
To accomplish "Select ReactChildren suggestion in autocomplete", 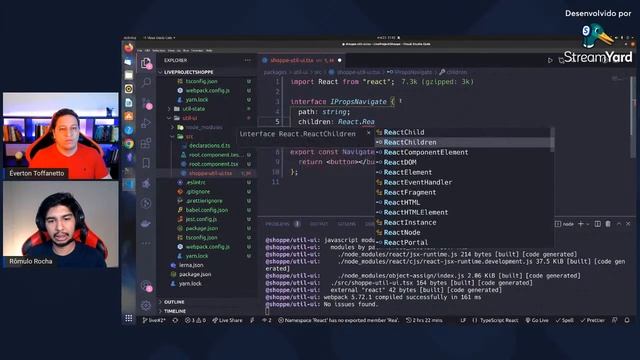I will pyautogui.click(x=462, y=142).
